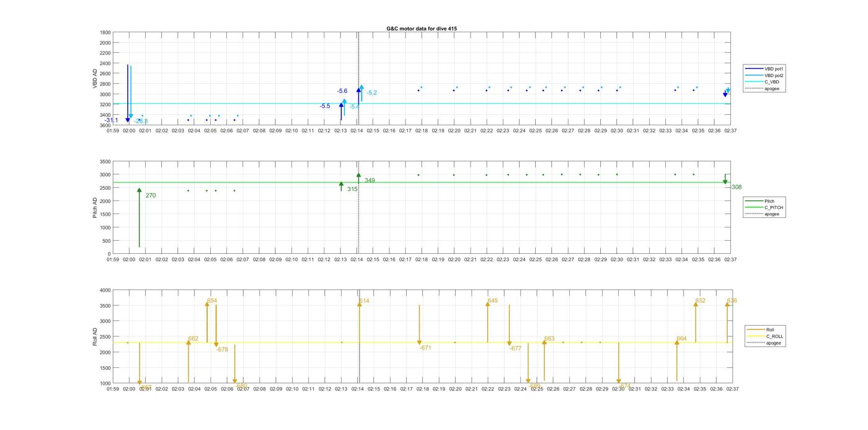Click the "2400" tick on VBD axis
This screenshot has width=868, height=430.
105,63
